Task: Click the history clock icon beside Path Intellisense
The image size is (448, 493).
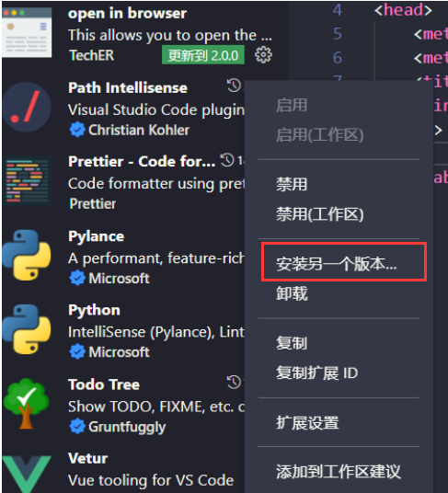Action: (x=234, y=86)
